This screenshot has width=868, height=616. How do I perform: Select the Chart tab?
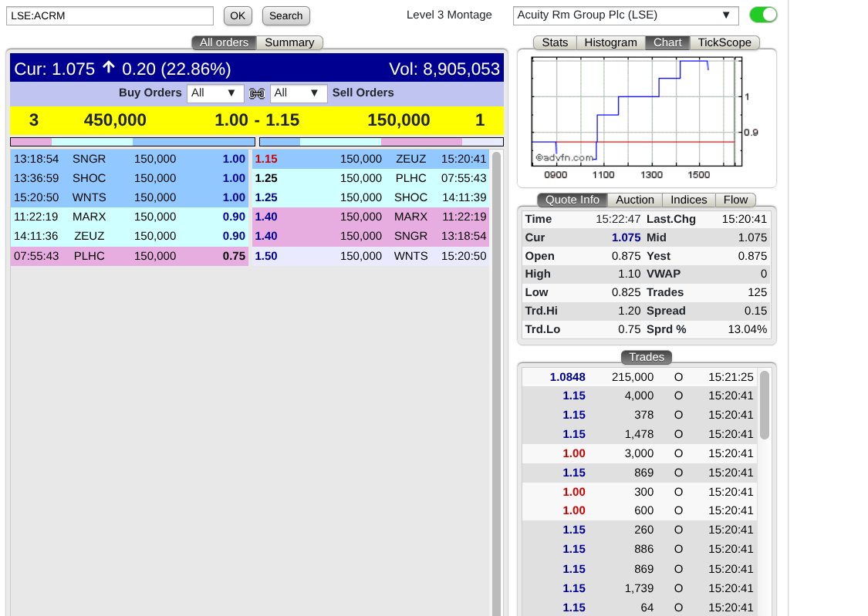click(x=667, y=42)
